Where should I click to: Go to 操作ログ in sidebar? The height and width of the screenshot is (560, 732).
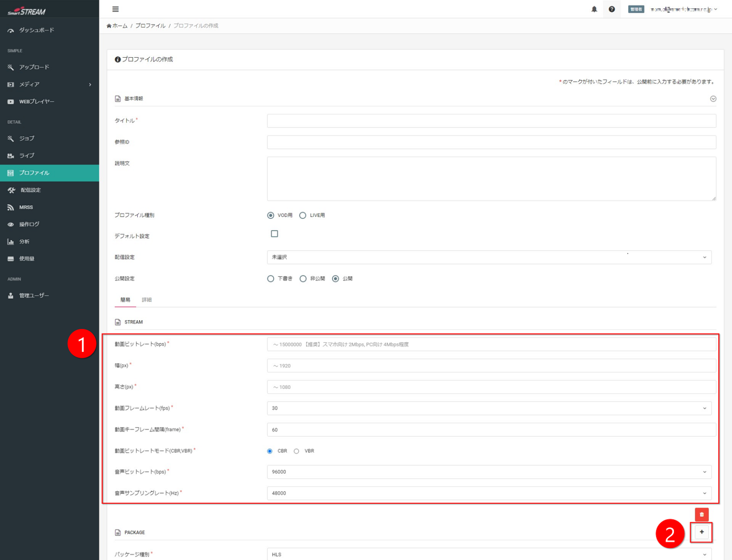(x=29, y=224)
